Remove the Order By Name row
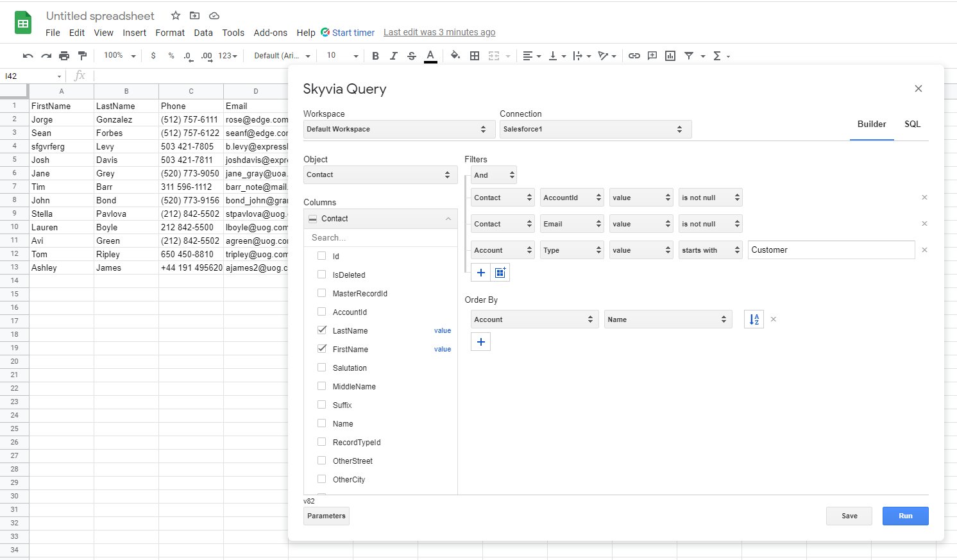The height and width of the screenshot is (560, 957). click(774, 319)
